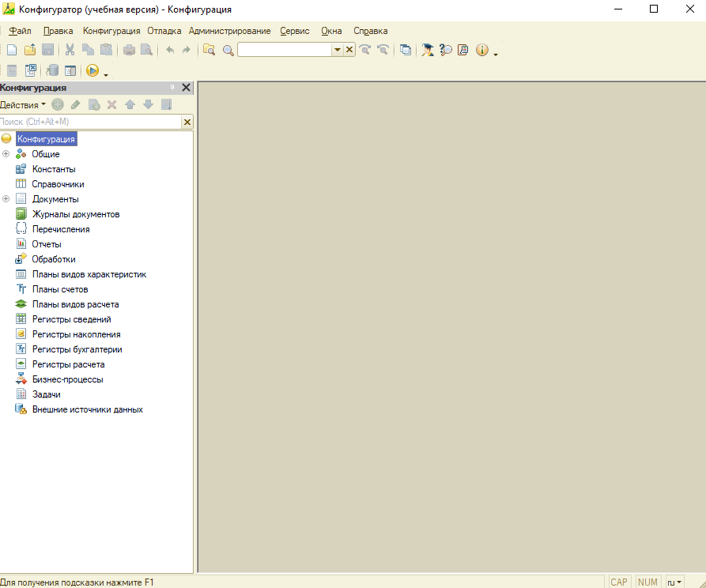Open the ru language dropdown in the status bar
This screenshot has width=706, height=588.
pos(674,582)
